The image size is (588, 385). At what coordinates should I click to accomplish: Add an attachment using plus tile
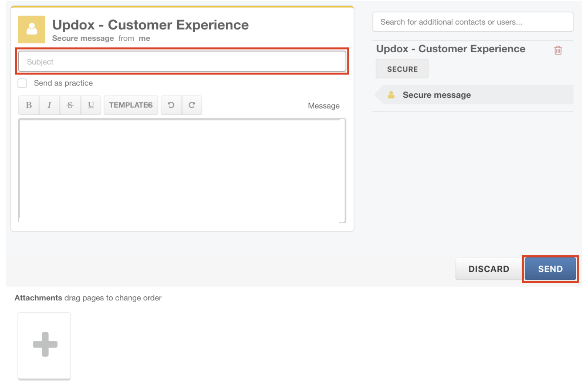[x=44, y=345]
